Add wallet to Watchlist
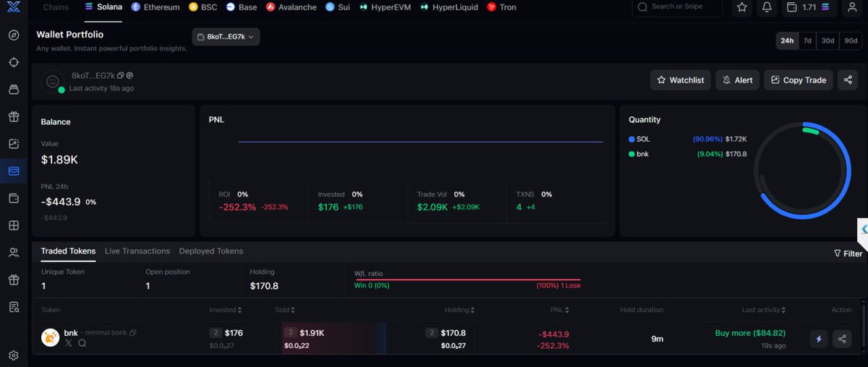This screenshot has width=868, height=367. tap(681, 80)
